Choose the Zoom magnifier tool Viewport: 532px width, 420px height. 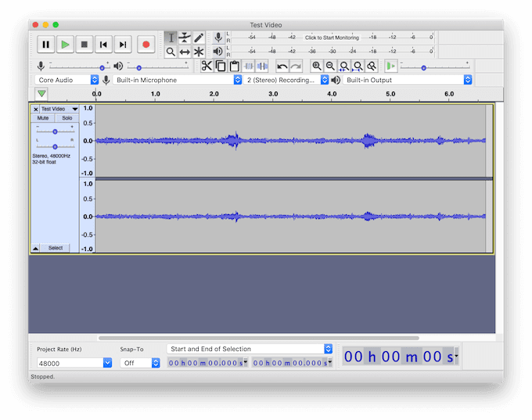pos(171,52)
